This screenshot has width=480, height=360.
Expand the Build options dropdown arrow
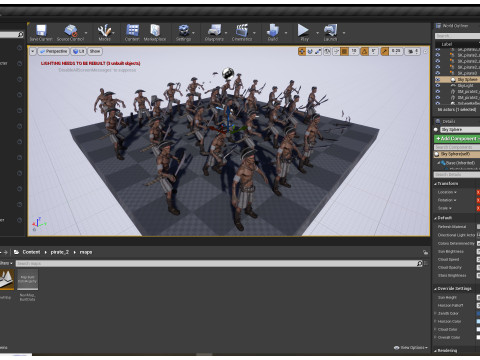[286, 33]
